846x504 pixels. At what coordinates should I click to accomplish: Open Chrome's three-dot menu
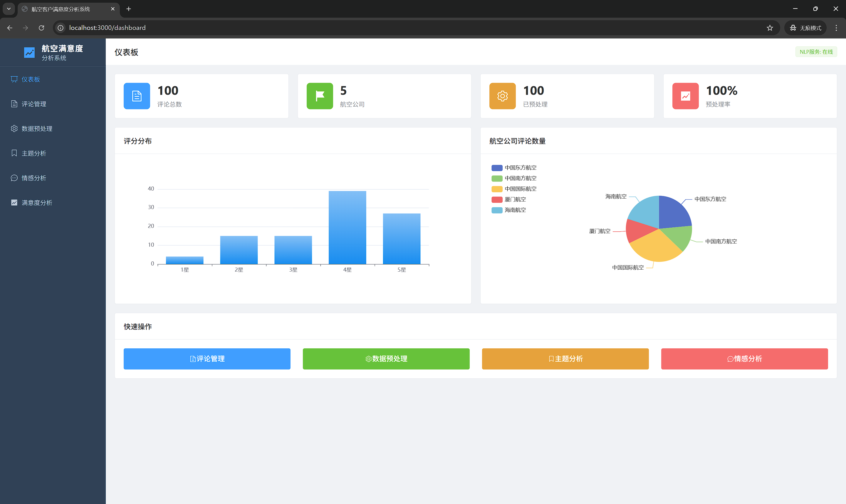(x=836, y=28)
